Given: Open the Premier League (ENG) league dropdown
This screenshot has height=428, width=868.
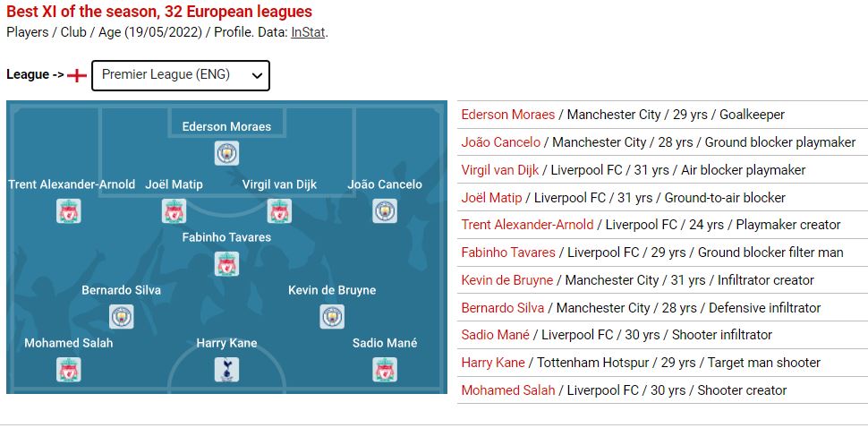Looking at the screenshot, I should coord(181,75).
